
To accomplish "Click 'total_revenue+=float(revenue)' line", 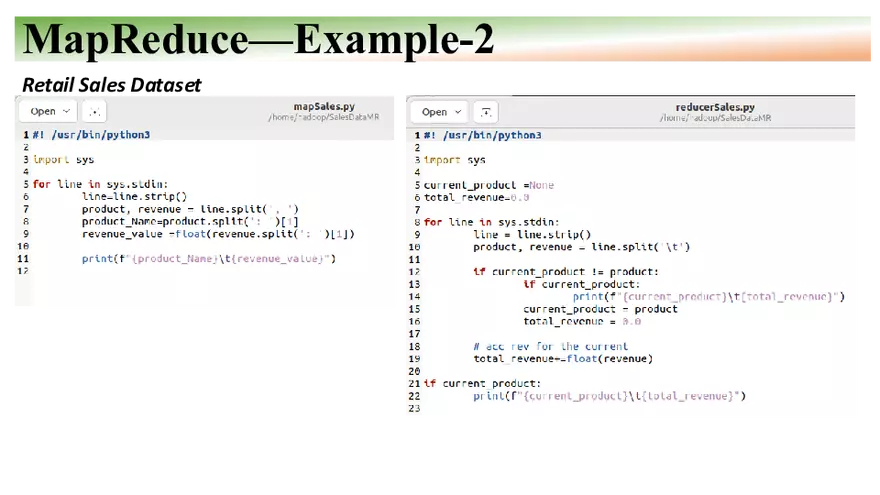I will (x=563, y=359).
